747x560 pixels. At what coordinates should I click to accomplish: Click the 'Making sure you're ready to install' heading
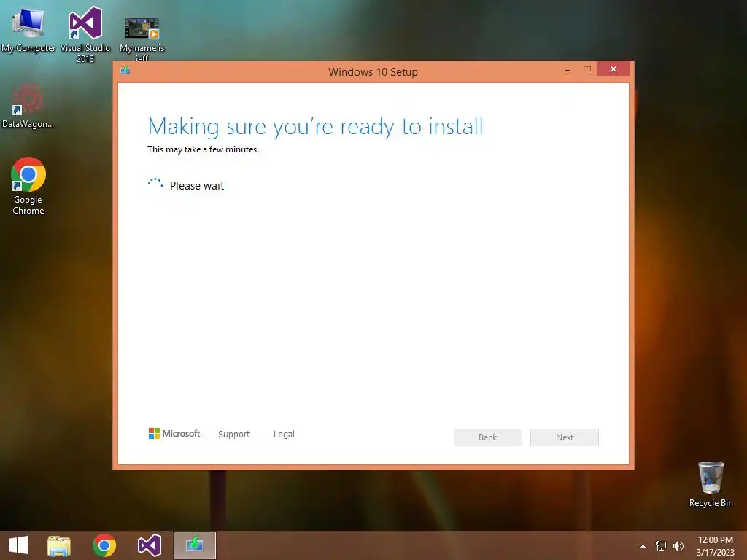(315, 127)
